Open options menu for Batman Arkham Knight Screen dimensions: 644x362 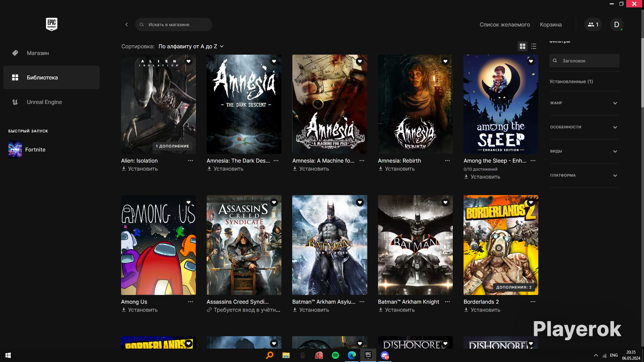pyautogui.click(x=447, y=302)
